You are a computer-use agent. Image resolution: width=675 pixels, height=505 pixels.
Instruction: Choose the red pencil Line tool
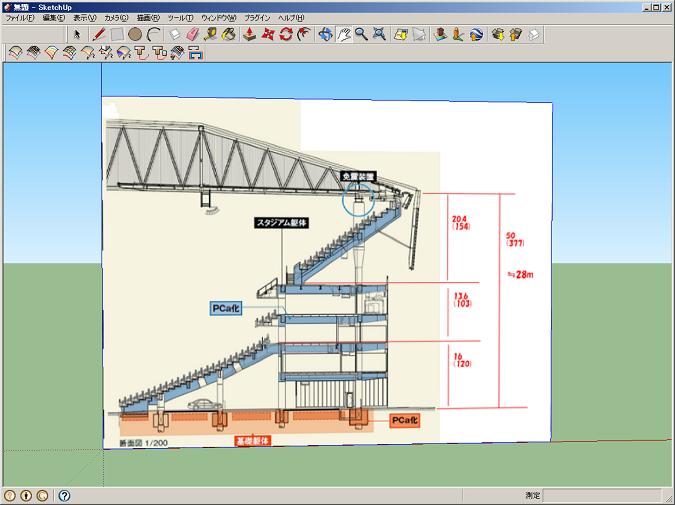pos(99,34)
